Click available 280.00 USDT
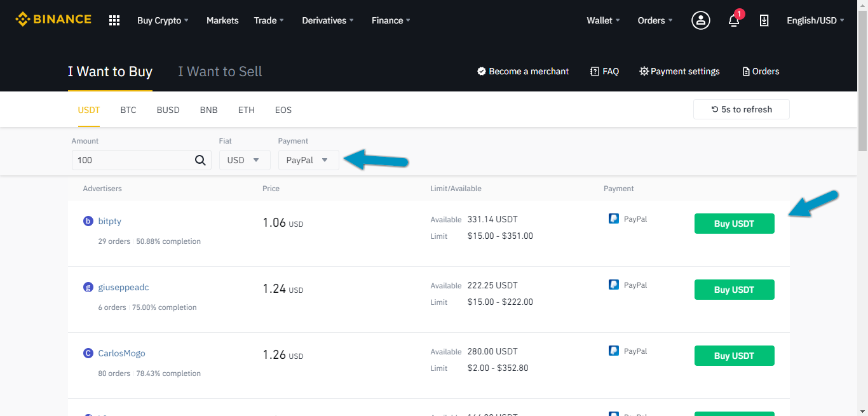Screen dimensions: 868x416 click(x=492, y=351)
